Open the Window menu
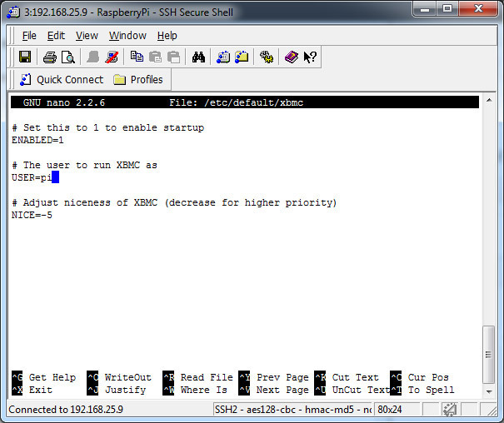 pyautogui.click(x=127, y=36)
